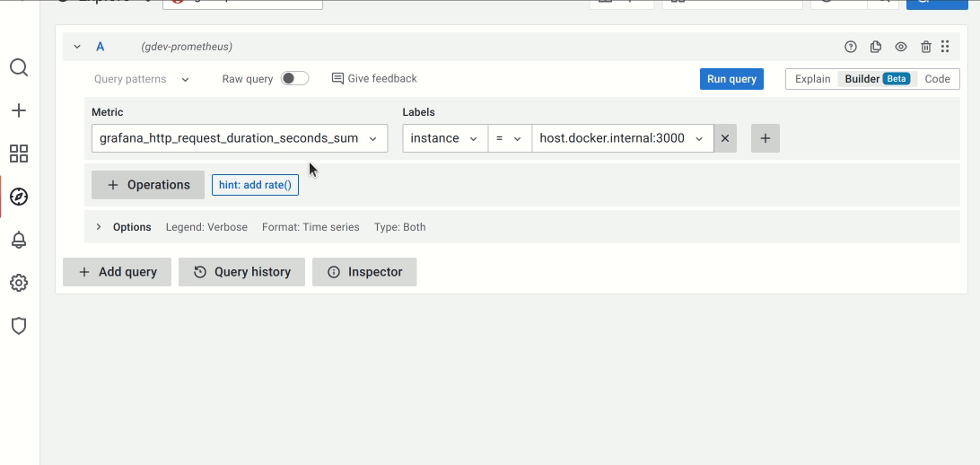Open the Alerting bell icon
980x465 pixels.
[19, 240]
